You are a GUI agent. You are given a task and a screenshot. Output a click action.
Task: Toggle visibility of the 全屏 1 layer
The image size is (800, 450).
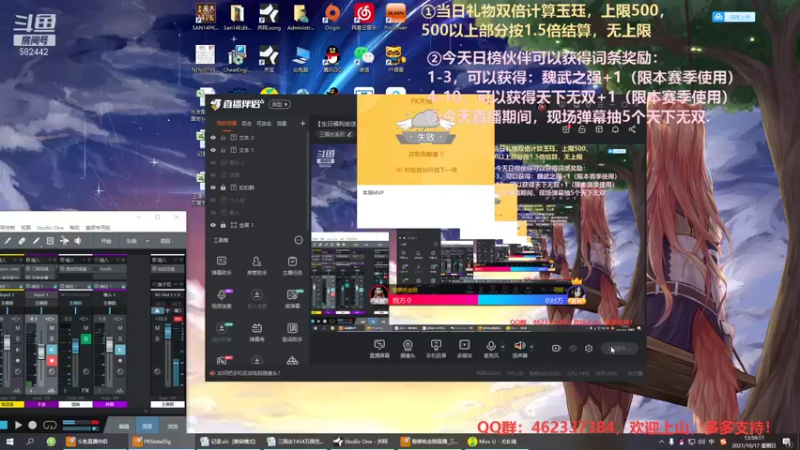point(213,225)
